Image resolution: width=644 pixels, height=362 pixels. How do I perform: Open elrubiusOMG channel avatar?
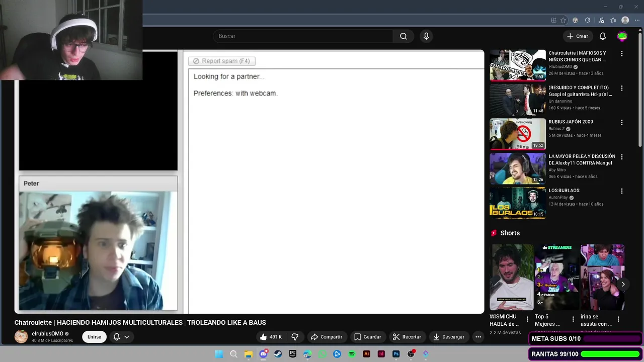tap(21, 337)
